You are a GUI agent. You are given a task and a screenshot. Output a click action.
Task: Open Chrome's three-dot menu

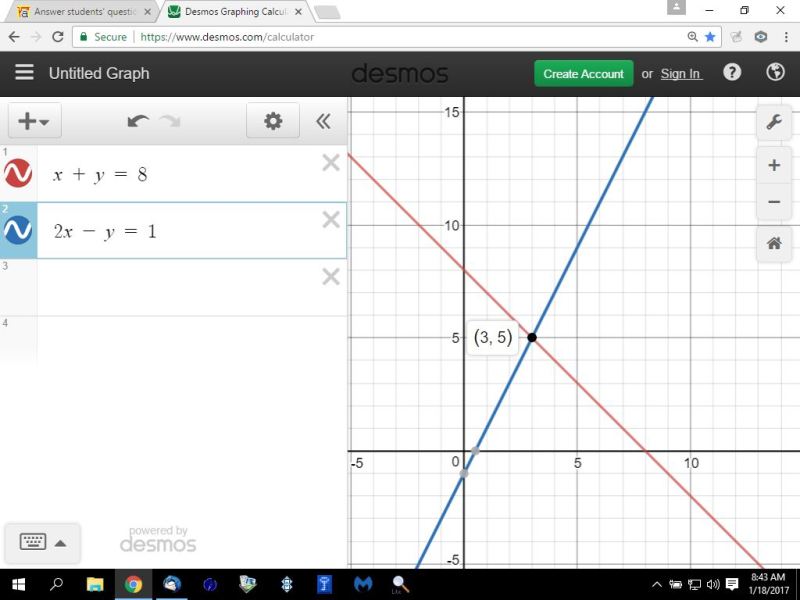[x=786, y=37]
